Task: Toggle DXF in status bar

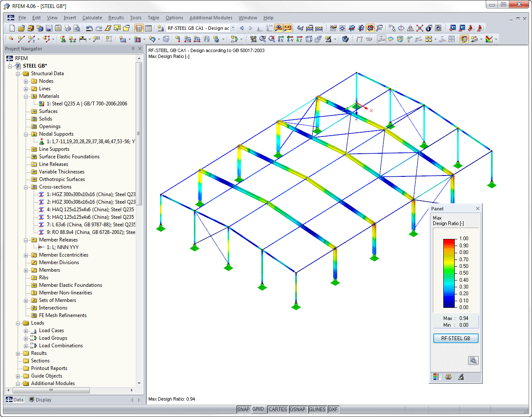Action: click(x=333, y=409)
